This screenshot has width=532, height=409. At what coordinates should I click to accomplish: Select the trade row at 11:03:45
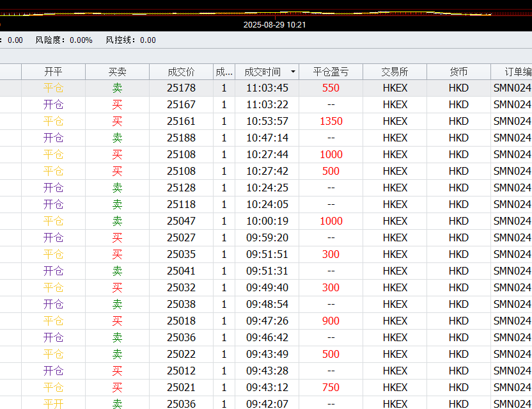point(267,88)
